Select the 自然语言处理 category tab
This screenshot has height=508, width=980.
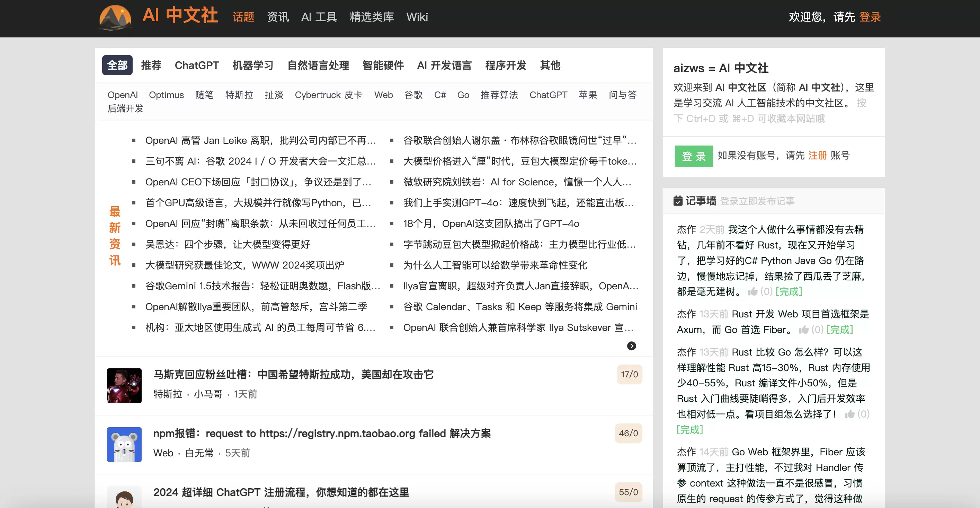[318, 65]
